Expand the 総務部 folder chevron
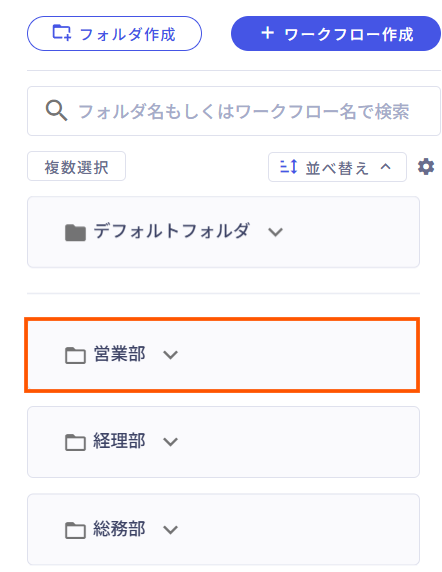This screenshot has height=572, width=442. [170, 529]
